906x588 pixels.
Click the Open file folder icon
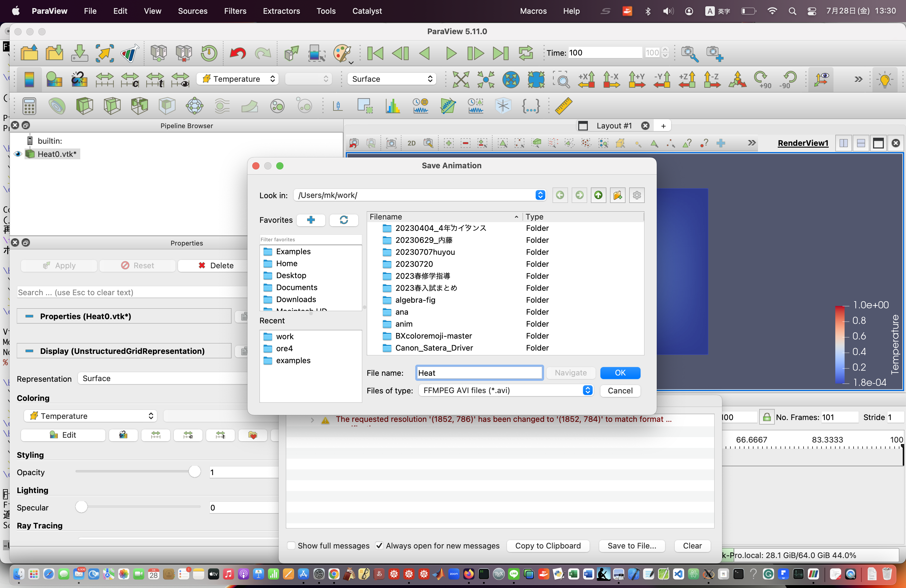point(29,53)
